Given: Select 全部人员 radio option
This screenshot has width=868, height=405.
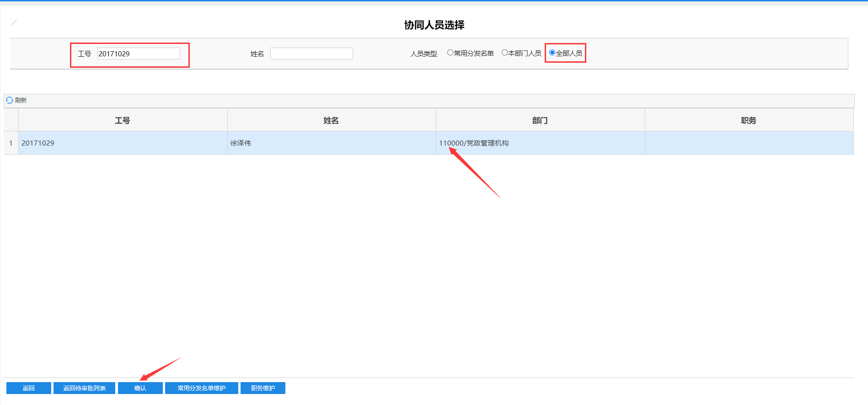Looking at the screenshot, I should tap(552, 53).
